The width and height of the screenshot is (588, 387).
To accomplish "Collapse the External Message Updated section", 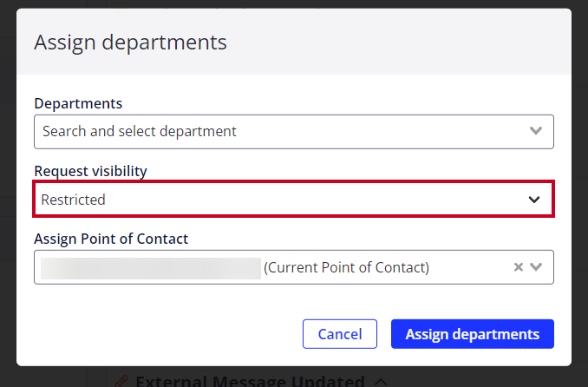I will [x=382, y=382].
